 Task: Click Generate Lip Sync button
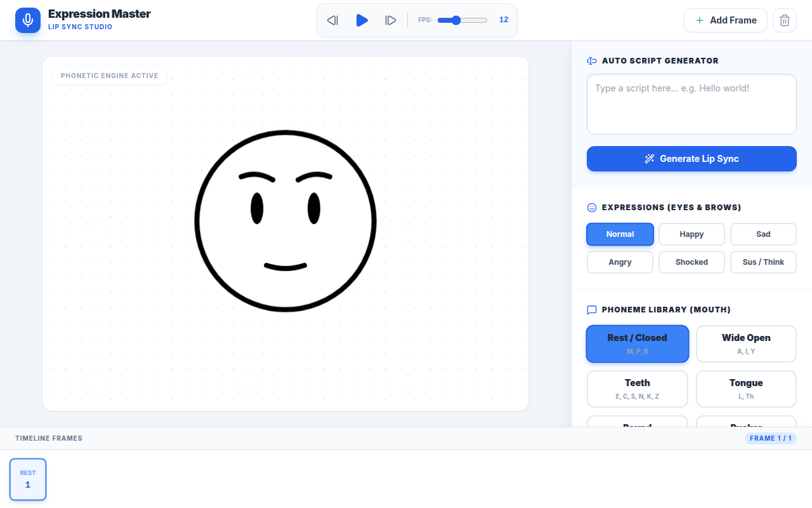691,159
